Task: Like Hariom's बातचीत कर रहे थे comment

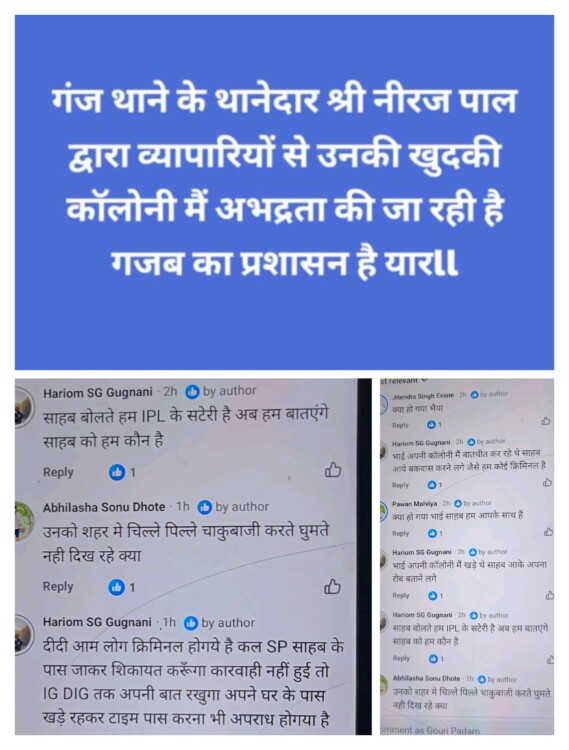Action: pos(547,482)
